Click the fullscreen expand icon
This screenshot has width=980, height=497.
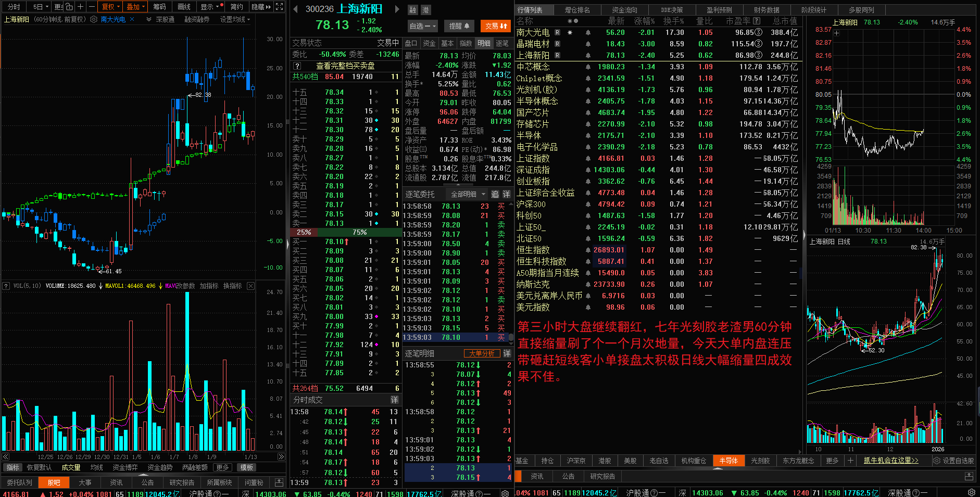point(280,7)
